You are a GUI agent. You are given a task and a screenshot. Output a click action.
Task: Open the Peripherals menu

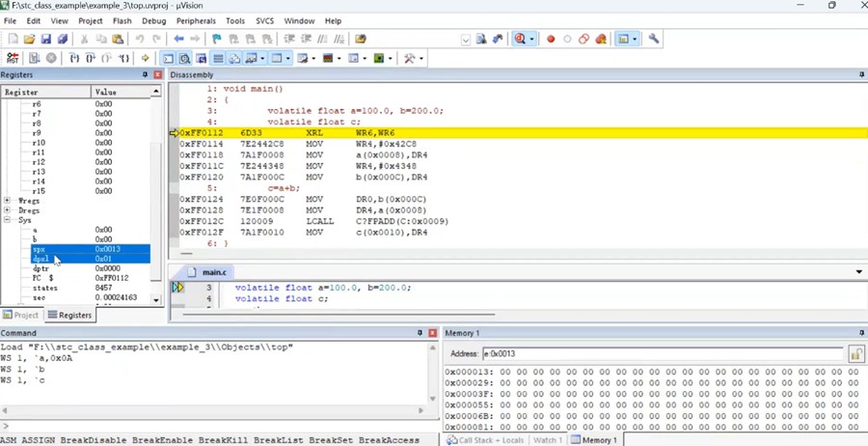tap(196, 20)
